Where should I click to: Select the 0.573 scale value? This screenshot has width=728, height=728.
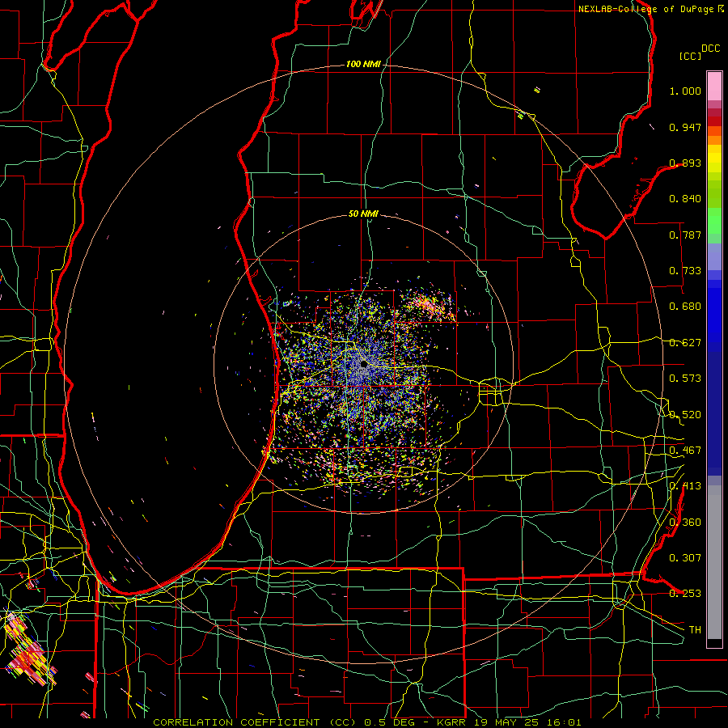point(685,379)
